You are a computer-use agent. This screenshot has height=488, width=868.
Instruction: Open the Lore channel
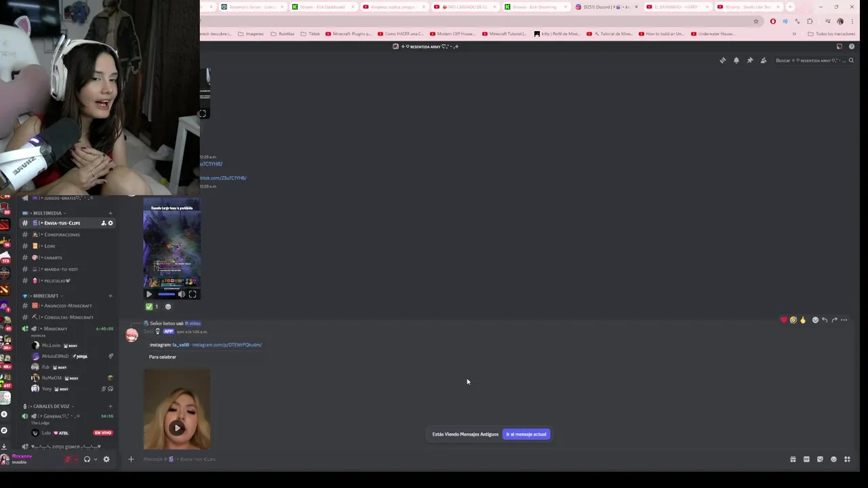tap(68, 246)
